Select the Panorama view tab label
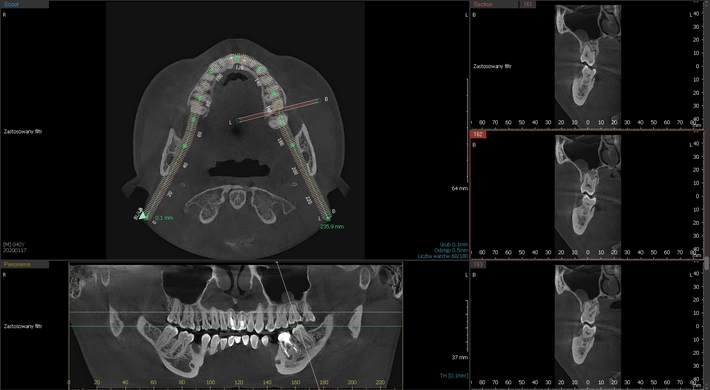The image size is (710, 390). point(17,264)
